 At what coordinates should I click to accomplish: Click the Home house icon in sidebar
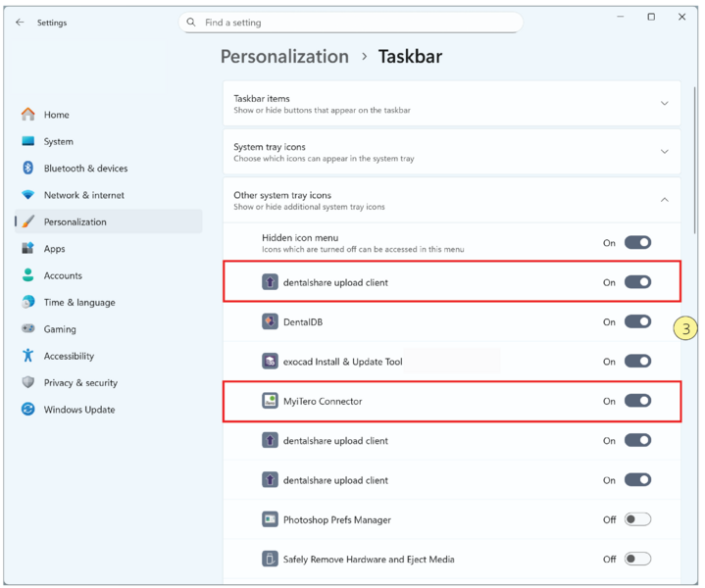tap(27, 115)
